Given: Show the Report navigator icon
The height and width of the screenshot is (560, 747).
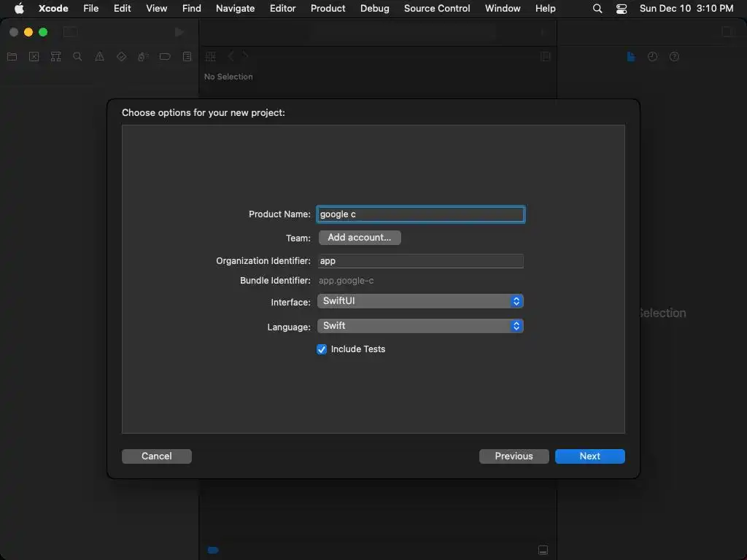Looking at the screenshot, I should click(x=187, y=57).
